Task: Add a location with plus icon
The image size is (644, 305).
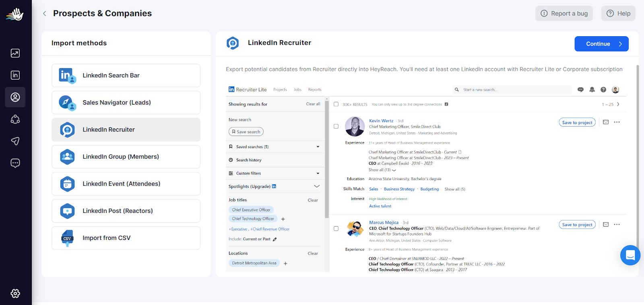Action: (285, 264)
